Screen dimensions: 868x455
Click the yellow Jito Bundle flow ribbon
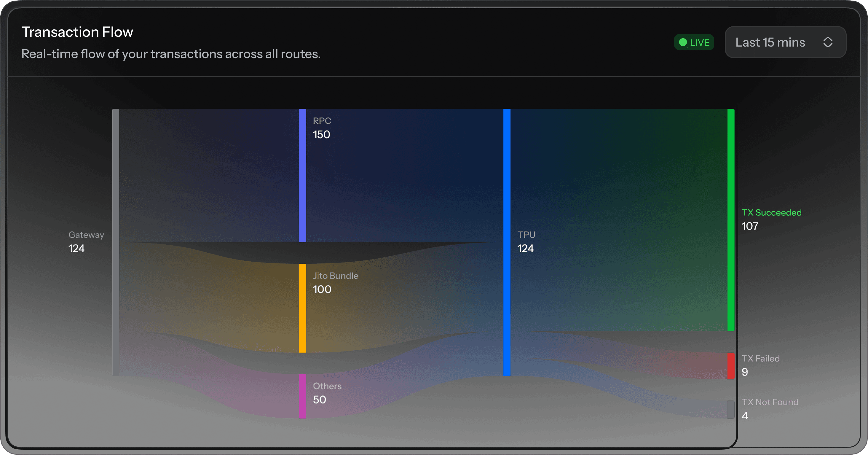click(219, 303)
